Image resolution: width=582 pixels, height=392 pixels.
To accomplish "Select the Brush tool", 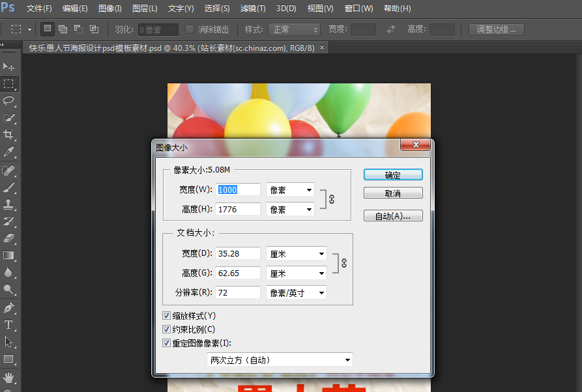I will pos(8,188).
